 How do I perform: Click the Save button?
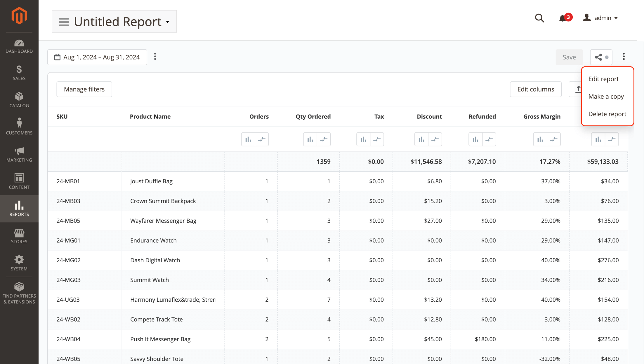point(569,57)
